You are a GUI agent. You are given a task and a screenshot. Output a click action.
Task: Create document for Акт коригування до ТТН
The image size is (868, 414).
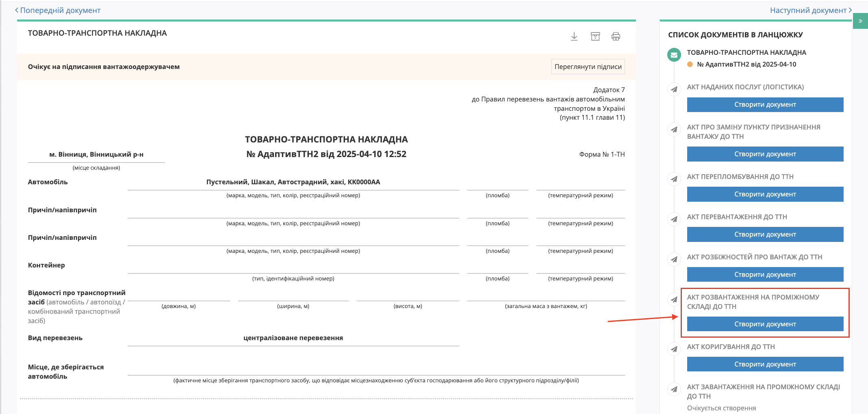click(x=765, y=364)
